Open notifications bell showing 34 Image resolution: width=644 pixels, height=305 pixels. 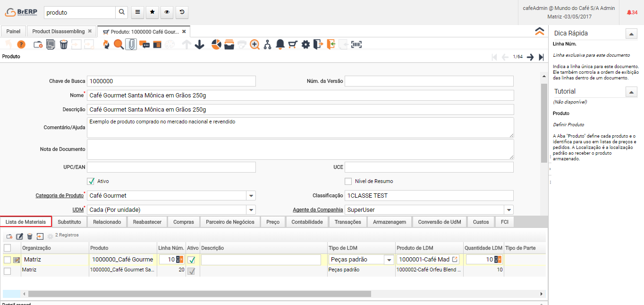(x=632, y=12)
